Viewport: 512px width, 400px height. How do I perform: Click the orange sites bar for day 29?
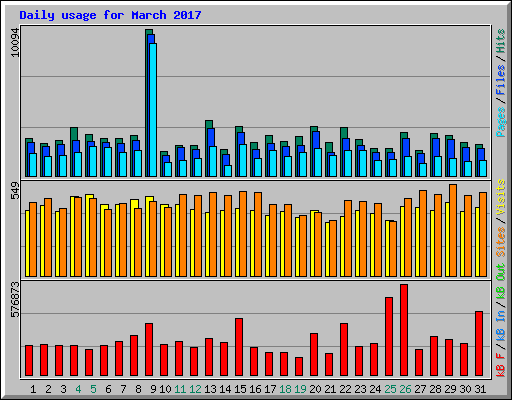coord(453,230)
